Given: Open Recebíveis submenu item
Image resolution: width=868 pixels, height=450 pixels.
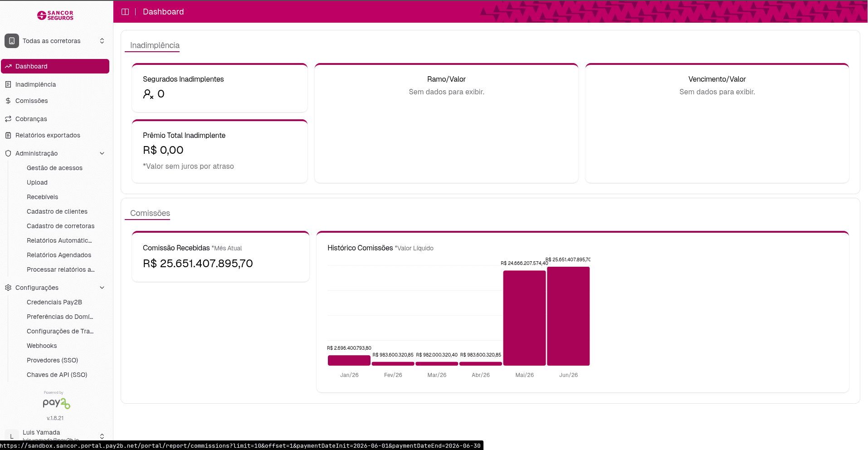Looking at the screenshot, I should click(42, 197).
